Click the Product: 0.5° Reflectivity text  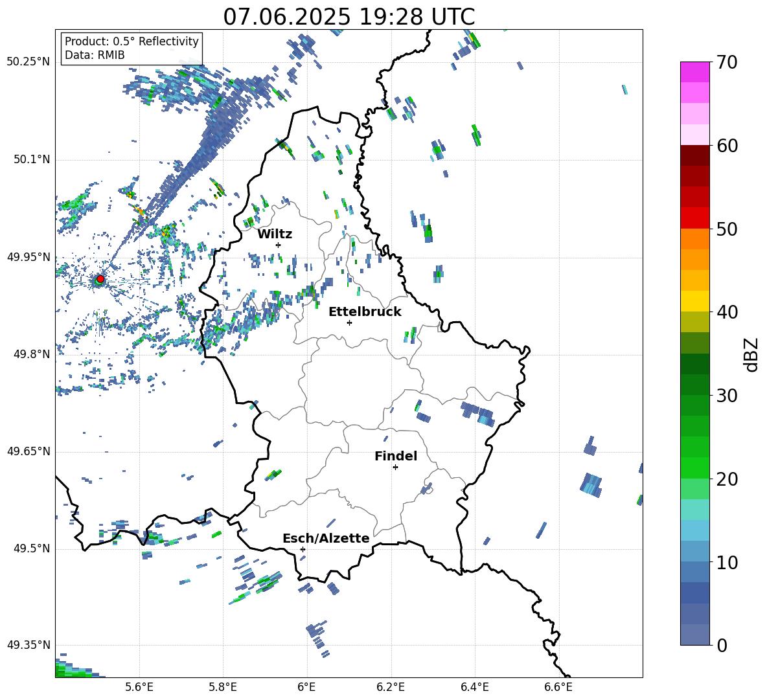pyautogui.click(x=132, y=41)
